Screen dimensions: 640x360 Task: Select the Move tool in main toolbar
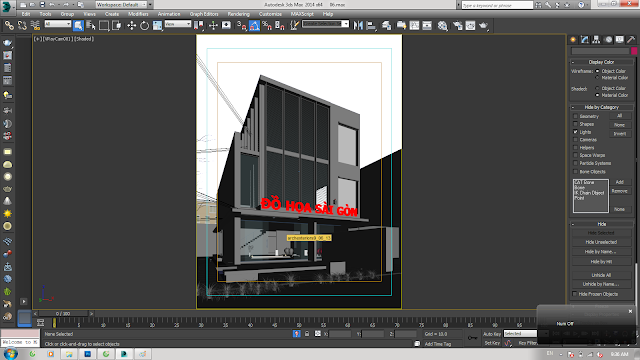click(x=131, y=26)
